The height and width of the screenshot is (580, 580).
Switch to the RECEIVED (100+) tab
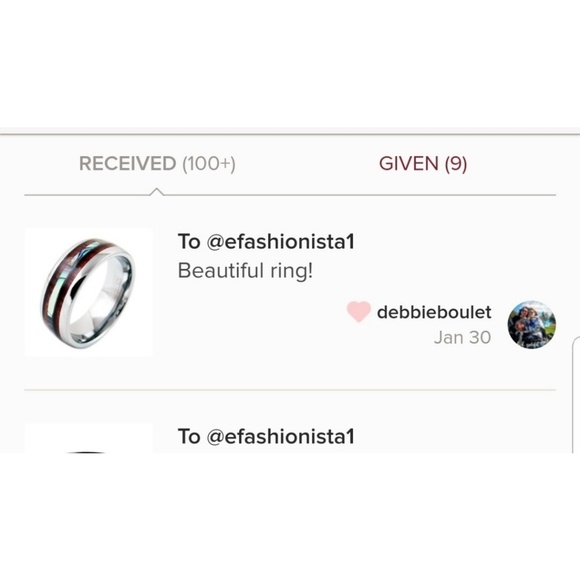coord(157,163)
